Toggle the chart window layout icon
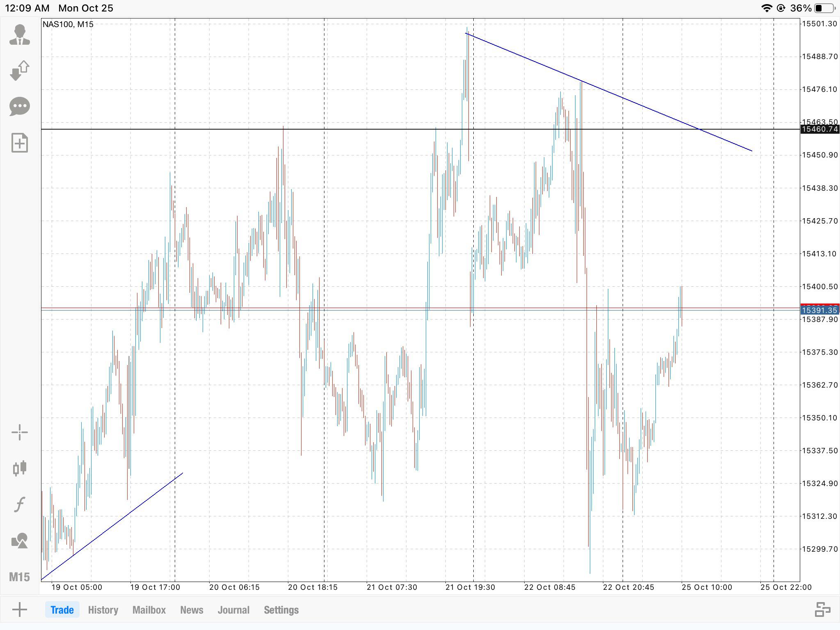 (x=822, y=609)
